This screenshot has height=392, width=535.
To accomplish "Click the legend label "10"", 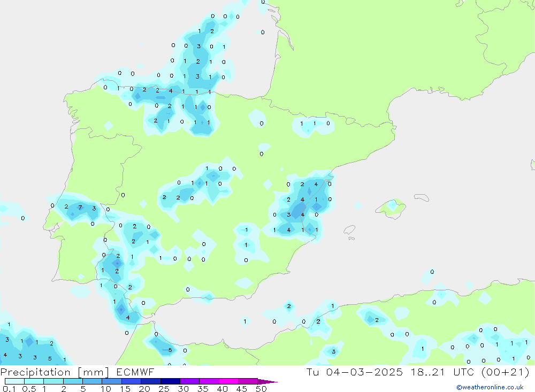I will point(106,389).
